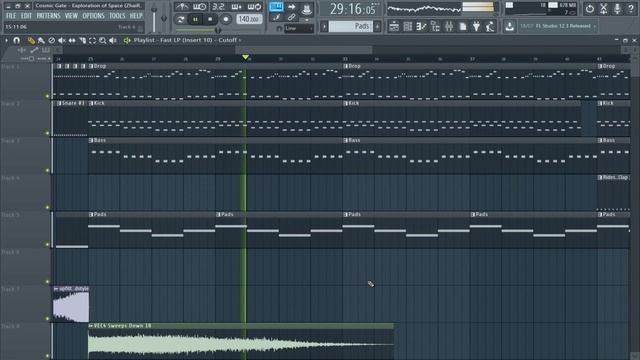The image size is (640, 360).
Task: Select the Playback speaker tool in playlist
Action: click(113, 40)
